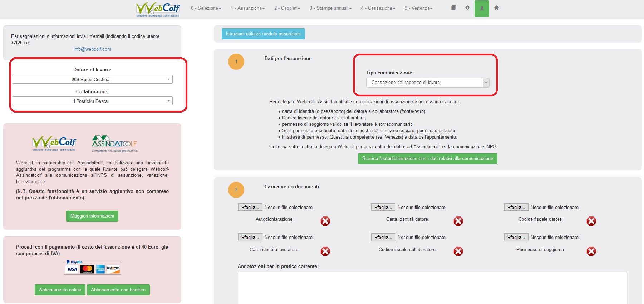
Task: Click the red X next to Carta identità datore
Action: (x=458, y=221)
